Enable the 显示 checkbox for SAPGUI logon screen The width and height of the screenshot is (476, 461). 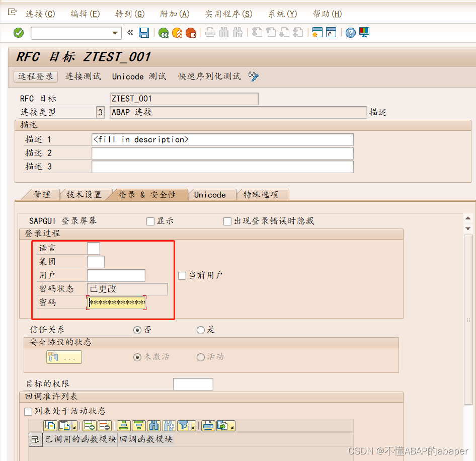[150, 221]
